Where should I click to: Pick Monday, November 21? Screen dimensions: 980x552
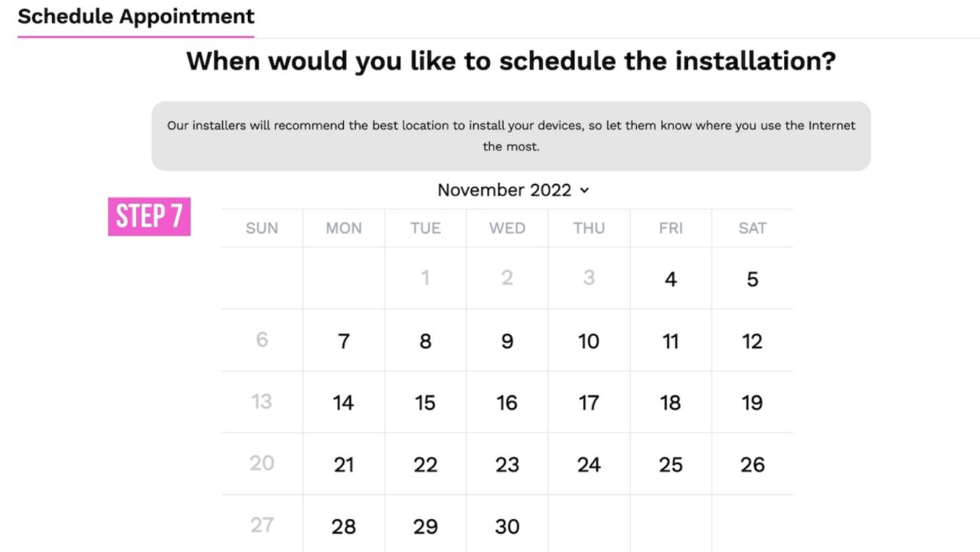[344, 465]
